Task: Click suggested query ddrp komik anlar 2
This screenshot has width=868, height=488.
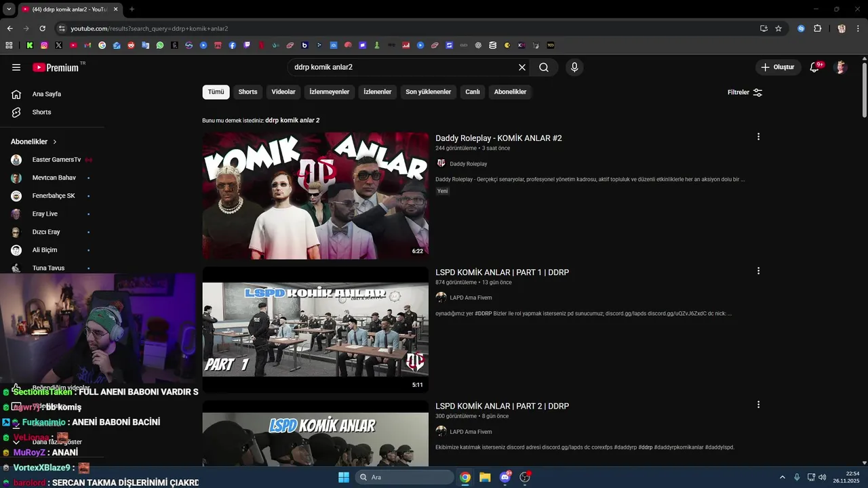Action: 292,120
